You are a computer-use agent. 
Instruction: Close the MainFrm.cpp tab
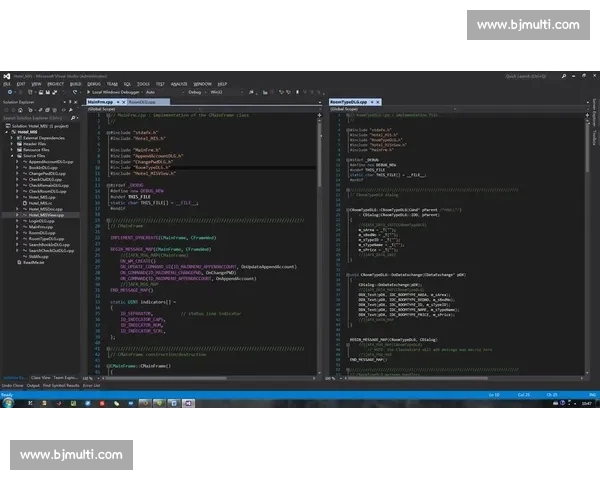pyautogui.click(x=124, y=102)
